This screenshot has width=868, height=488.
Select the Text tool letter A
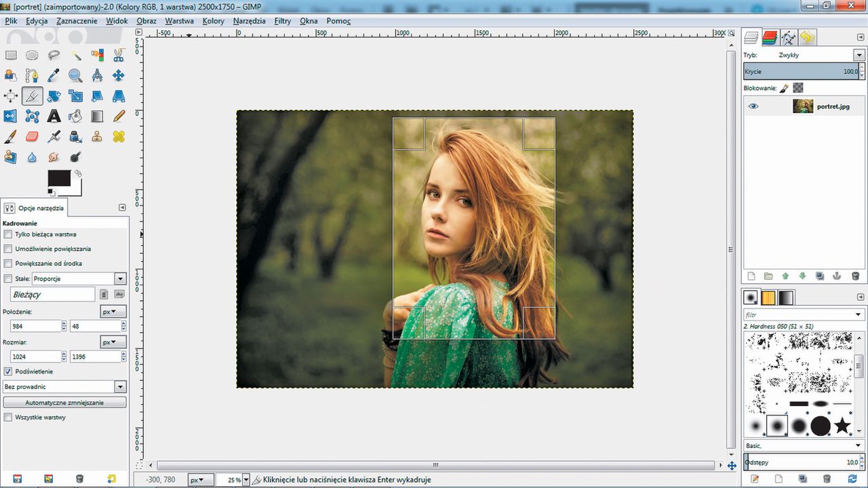click(54, 117)
